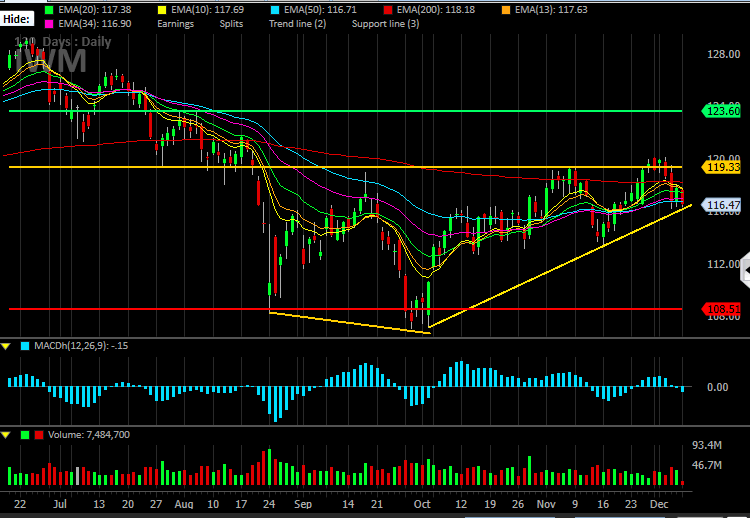Click the cyan MACDh color swatch
Screen dimensions: 750x518
point(25,346)
